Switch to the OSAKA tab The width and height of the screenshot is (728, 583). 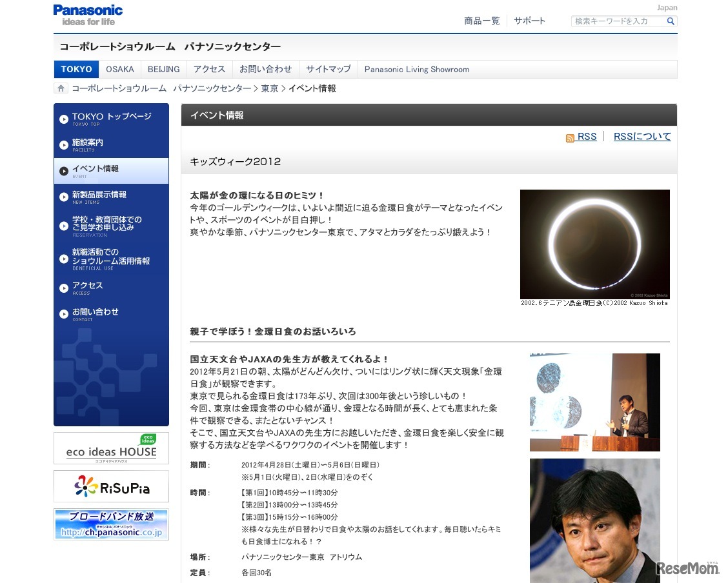(x=120, y=70)
